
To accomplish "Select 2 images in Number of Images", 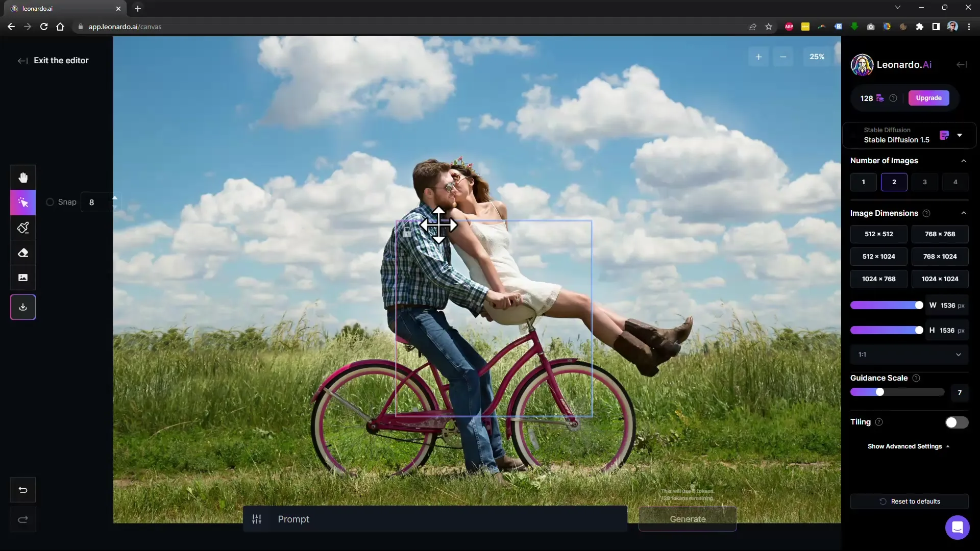I will pos(894,182).
